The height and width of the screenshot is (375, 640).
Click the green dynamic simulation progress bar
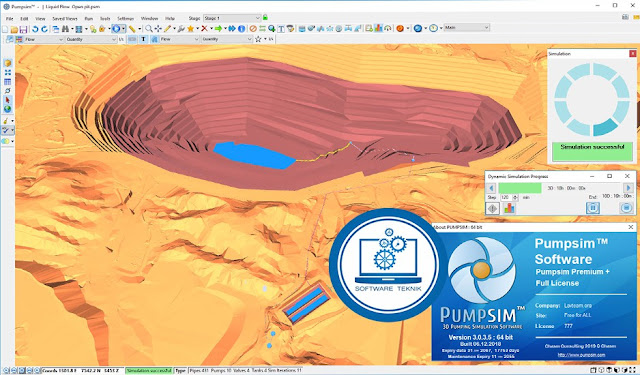(520, 188)
